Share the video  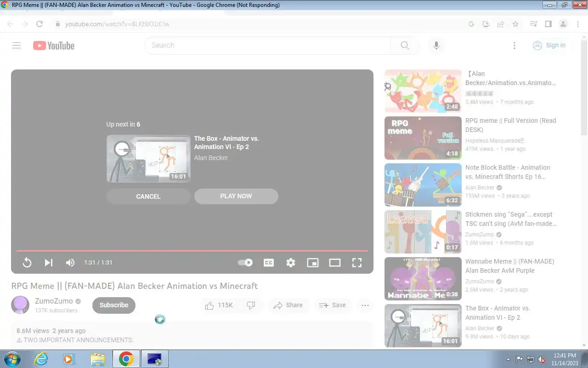pos(288,305)
